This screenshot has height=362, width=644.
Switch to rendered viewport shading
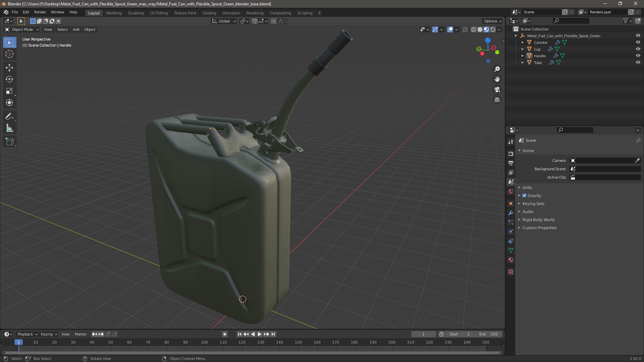point(493,29)
